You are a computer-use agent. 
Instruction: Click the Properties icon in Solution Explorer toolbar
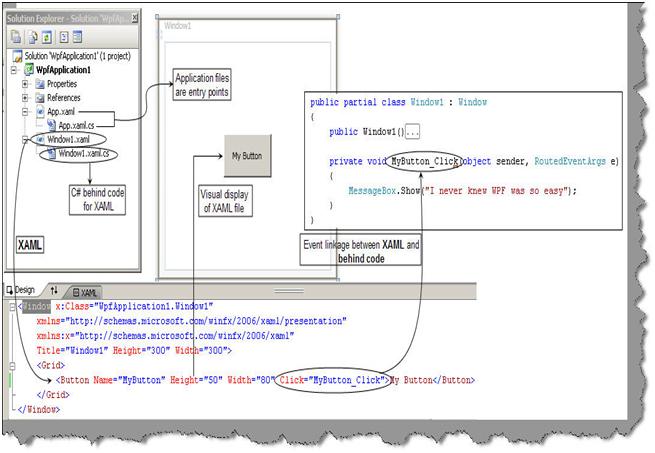[16, 37]
